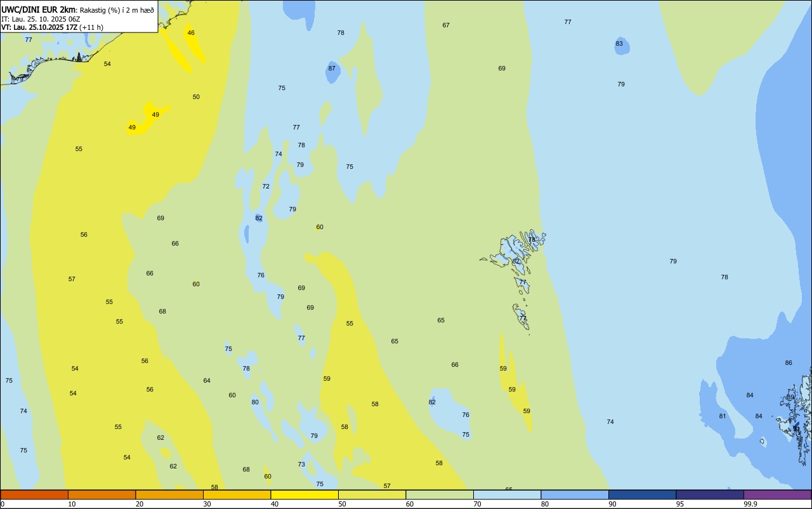The image size is (812, 509).
Task: Click the legend scale label '90'
Action: coord(612,504)
